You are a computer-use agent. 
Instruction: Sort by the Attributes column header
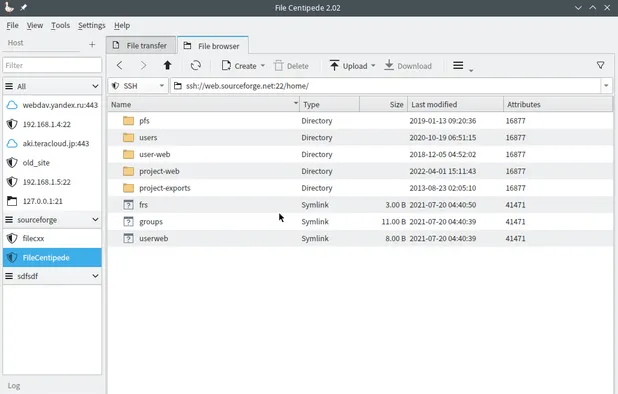pos(558,104)
